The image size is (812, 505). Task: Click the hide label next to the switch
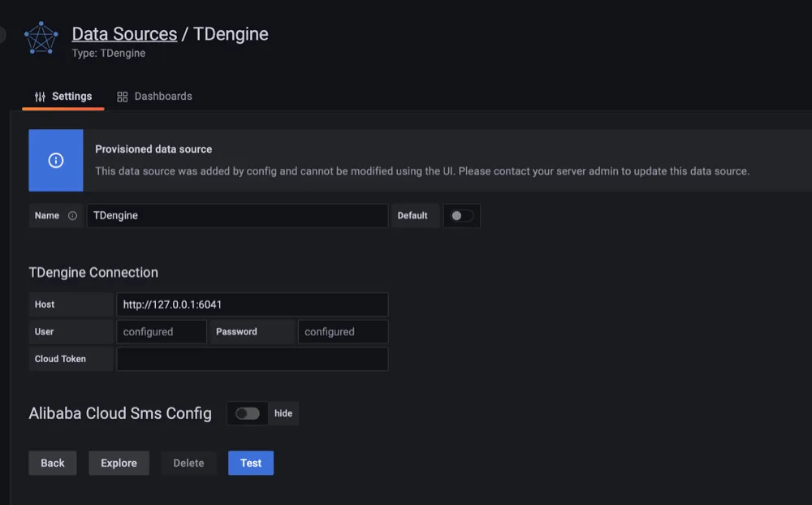point(283,413)
